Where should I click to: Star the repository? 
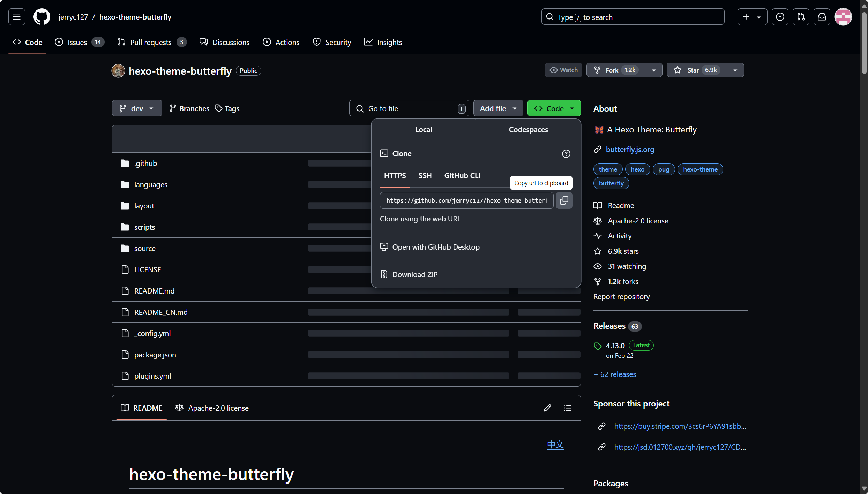point(697,70)
